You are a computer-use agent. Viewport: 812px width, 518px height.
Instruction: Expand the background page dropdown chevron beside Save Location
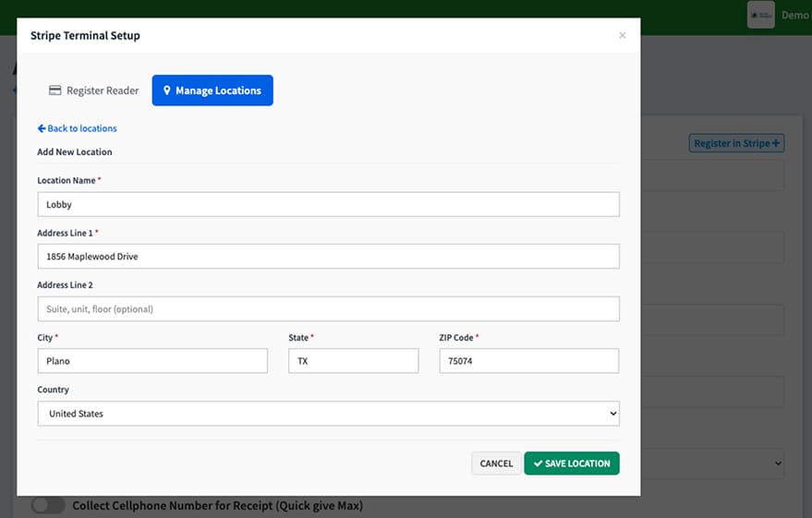tap(778, 464)
